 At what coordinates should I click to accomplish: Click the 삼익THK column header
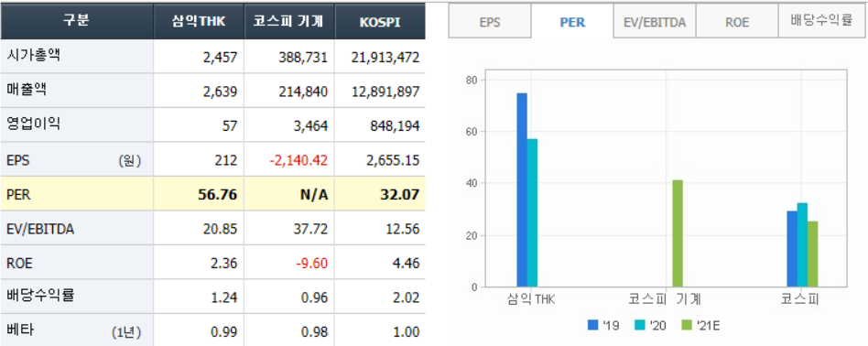tap(199, 21)
